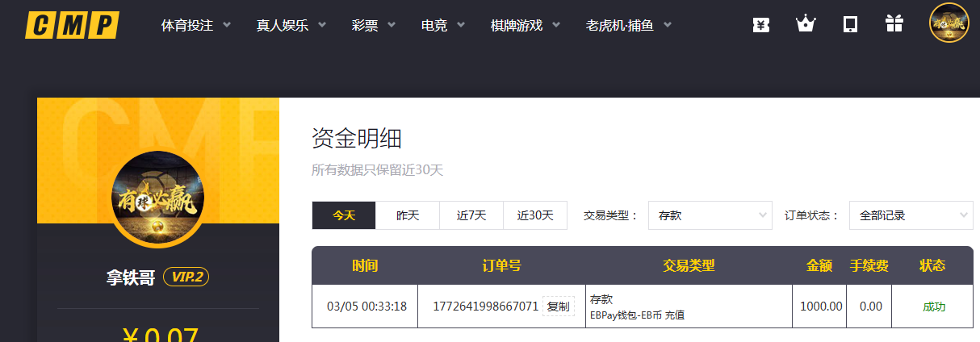The image size is (980, 342).
Task: Click the 所有数据只保留近30天 notice
Action: (378, 170)
